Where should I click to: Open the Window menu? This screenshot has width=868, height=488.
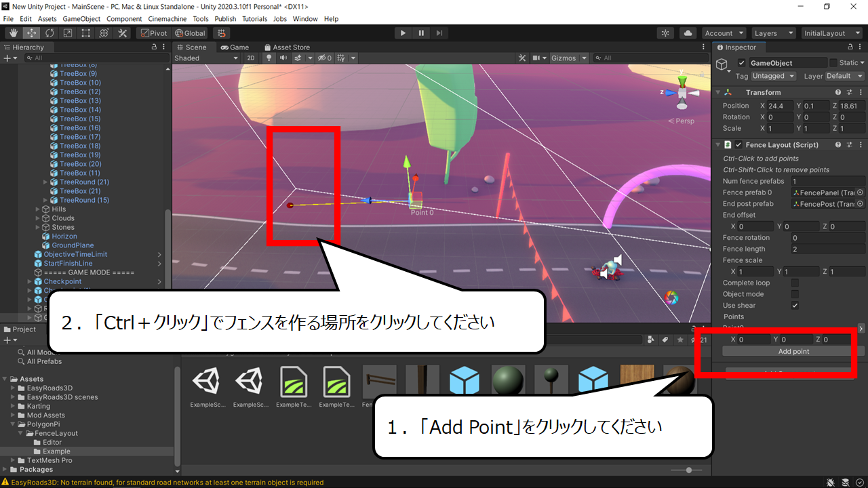coord(305,19)
